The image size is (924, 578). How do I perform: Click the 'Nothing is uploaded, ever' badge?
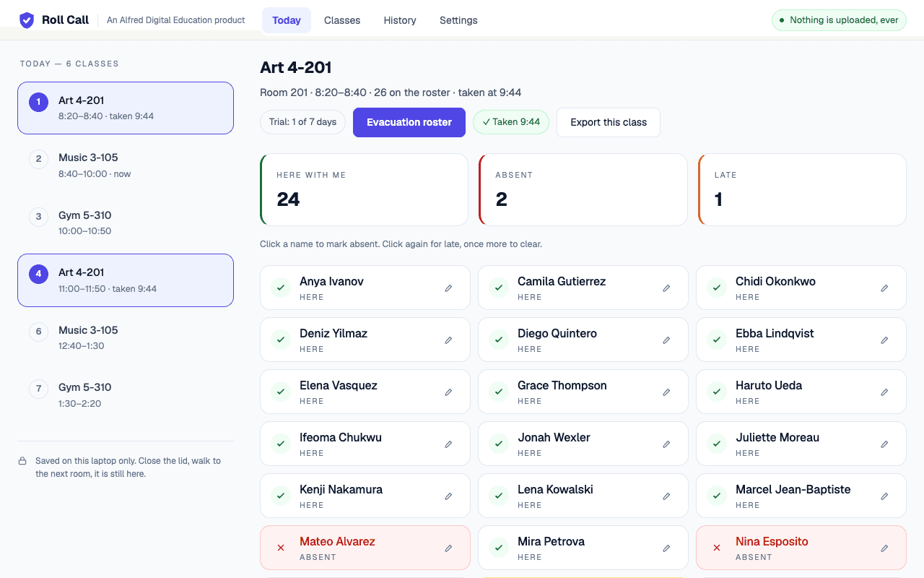point(839,20)
